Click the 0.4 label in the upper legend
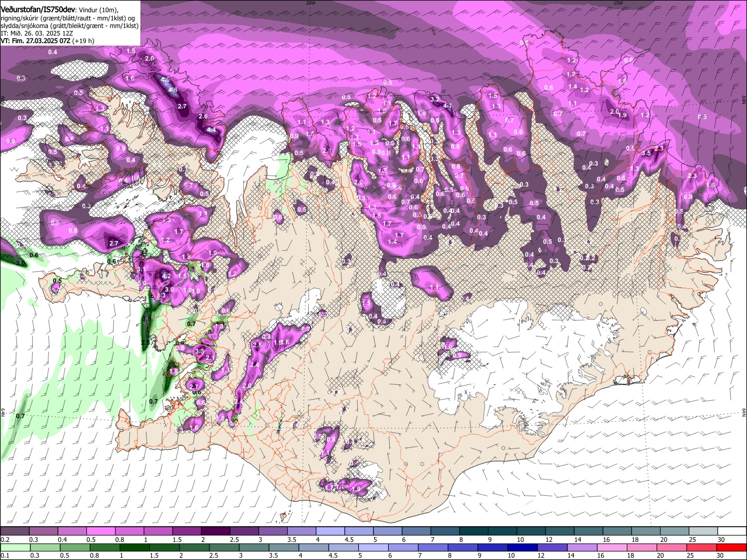747x560 pixels. coord(62,540)
